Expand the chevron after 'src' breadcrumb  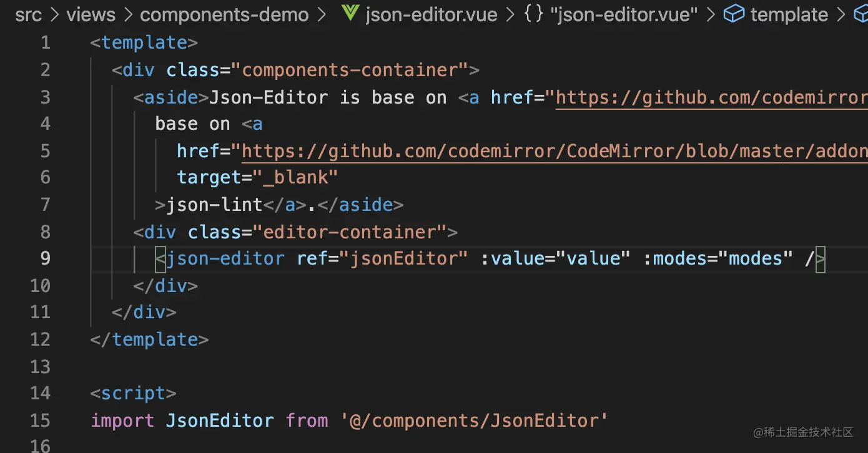[54, 14]
